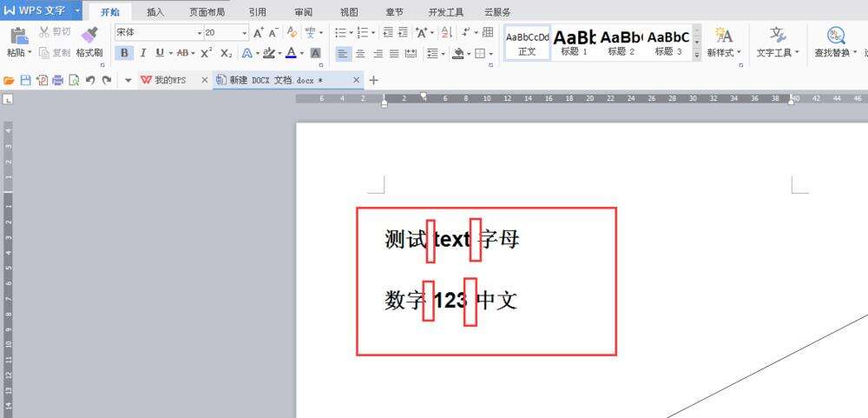Apply blue font color A

291,53
